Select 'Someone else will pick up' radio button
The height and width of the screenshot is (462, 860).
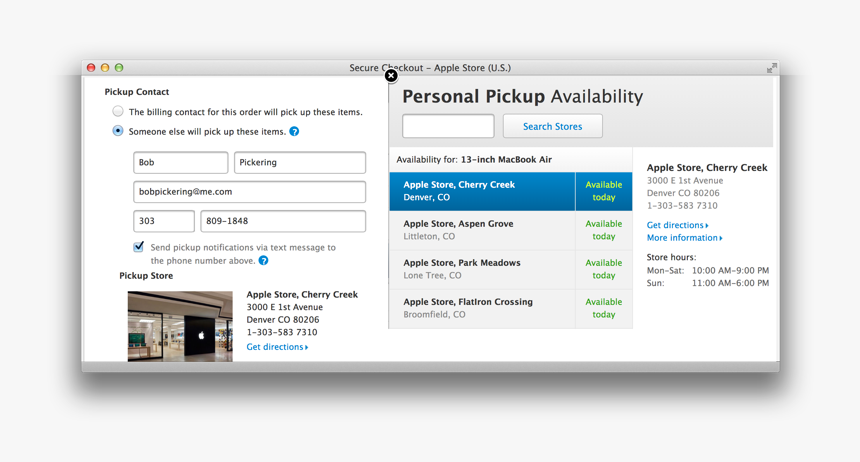coord(118,131)
